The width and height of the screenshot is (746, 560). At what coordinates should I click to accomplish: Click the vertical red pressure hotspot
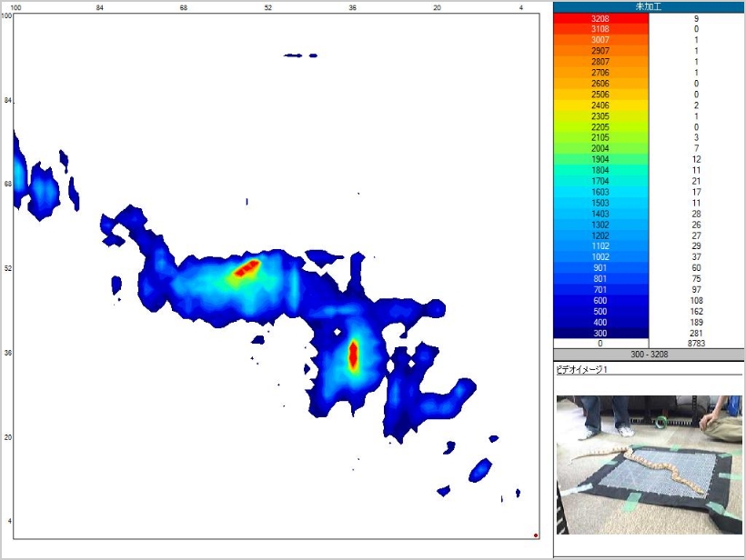click(x=353, y=355)
